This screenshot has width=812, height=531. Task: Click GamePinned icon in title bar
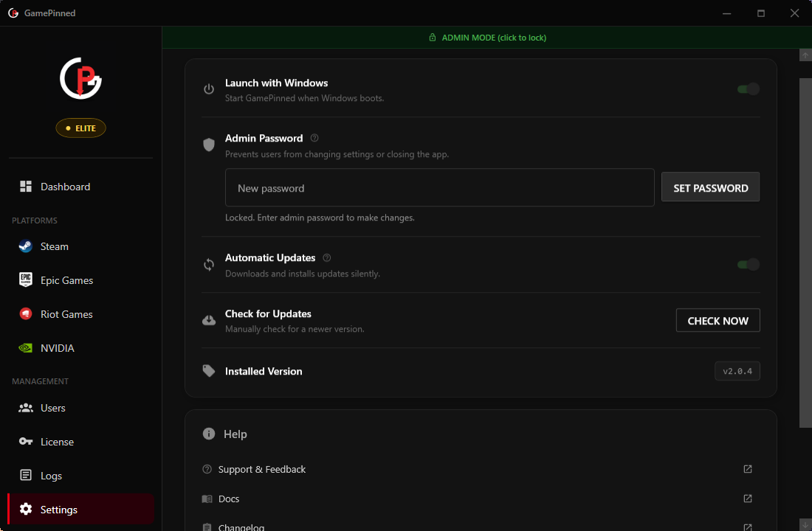click(13, 13)
